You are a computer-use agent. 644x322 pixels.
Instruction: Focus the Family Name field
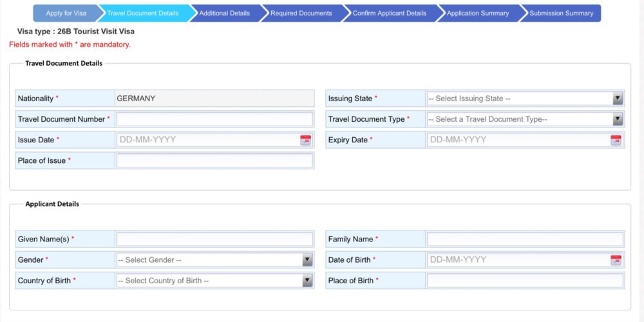point(525,239)
